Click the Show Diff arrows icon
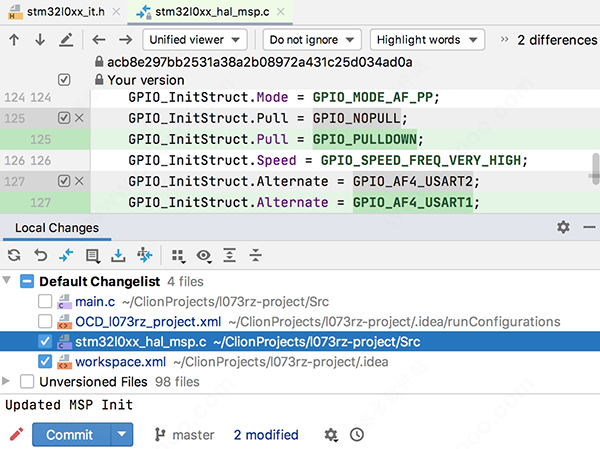The height and width of the screenshot is (449, 600). pyautogui.click(x=66, y=256)
